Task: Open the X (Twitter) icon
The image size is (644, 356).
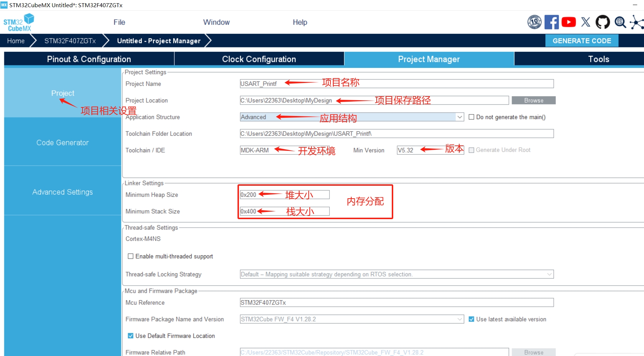Action: point(585,22)
